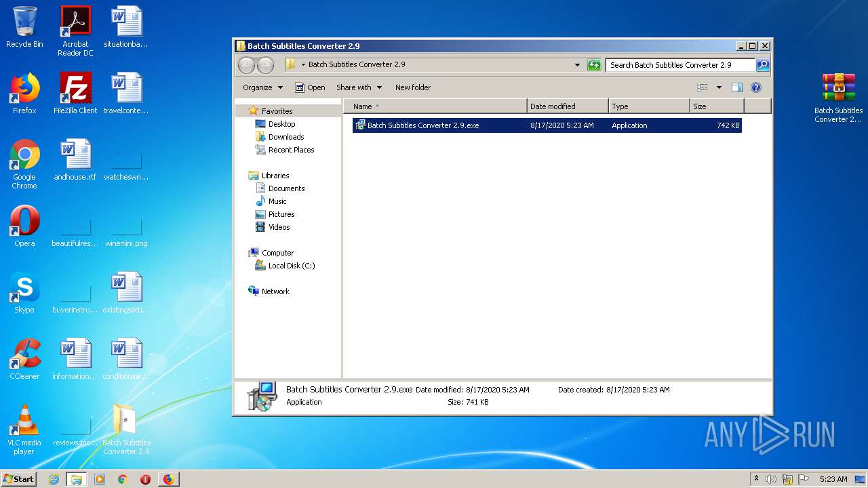Open the Organize dropdown menu
Viewport: 868px width, 488px height.
point(262,87)
